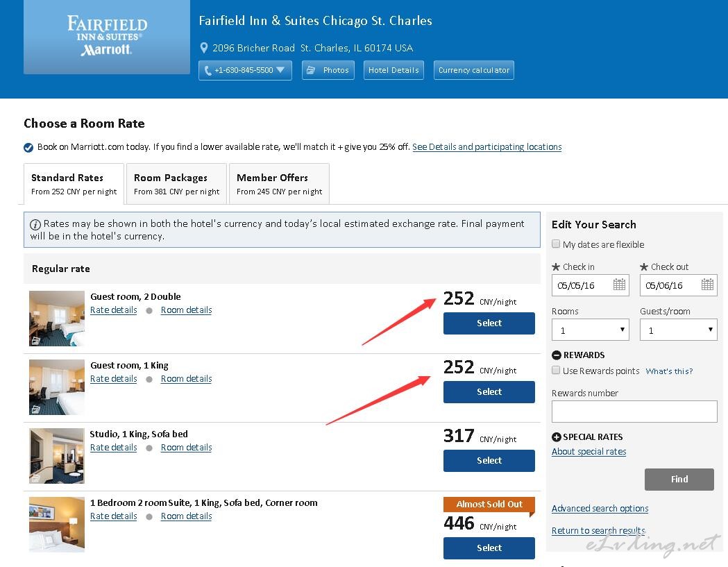Check the Use Rewards points box
This screenshot has height=567, width=728.
coord(556,370)
